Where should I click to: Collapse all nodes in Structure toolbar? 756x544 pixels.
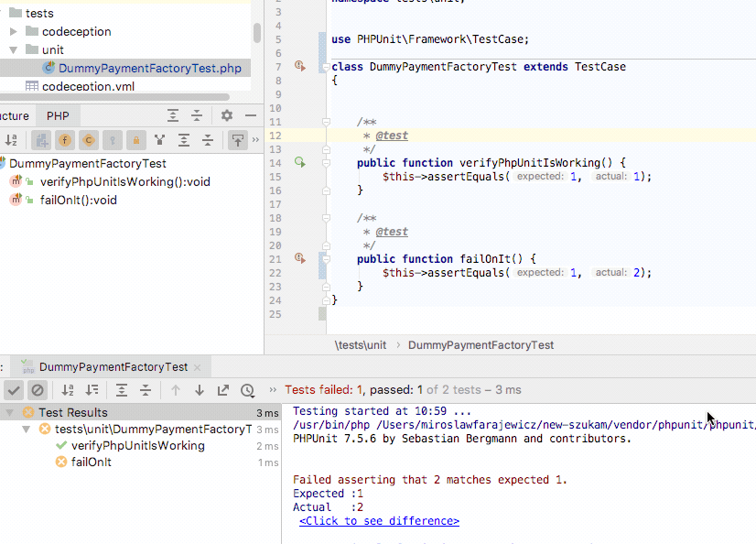tap(208, 140)
